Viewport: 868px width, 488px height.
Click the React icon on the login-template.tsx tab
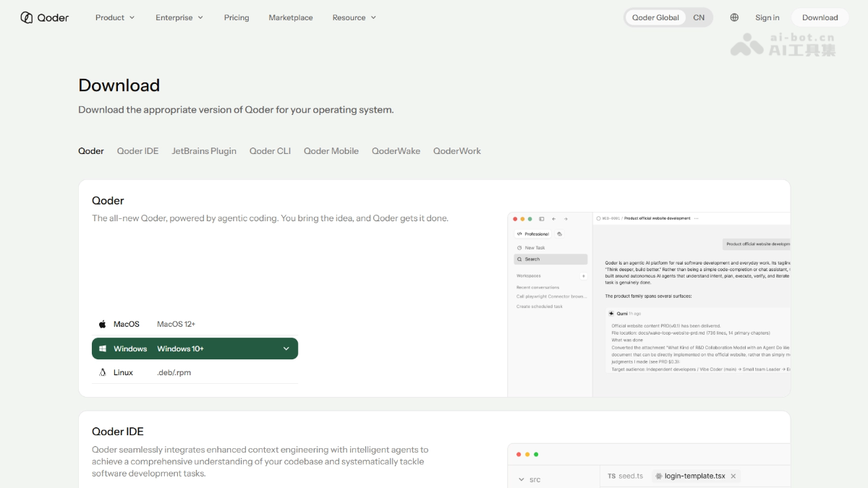click(x=658, y=476)
